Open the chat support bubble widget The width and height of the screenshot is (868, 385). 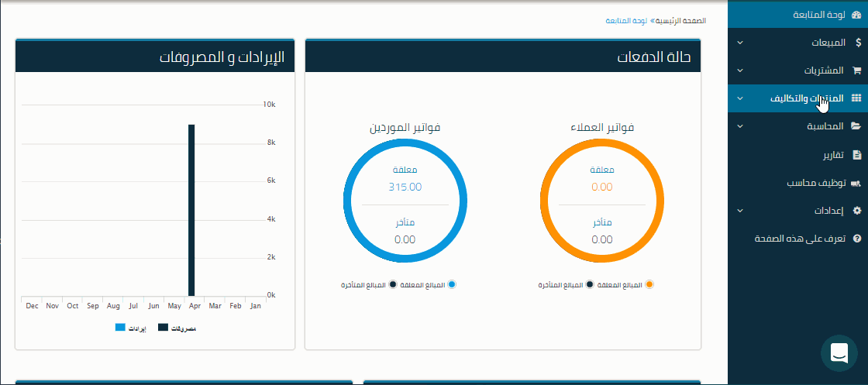[x=839, y=353]
